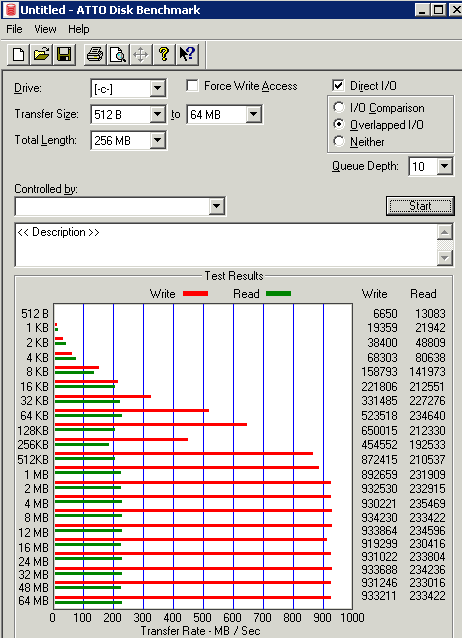The width and height of the screenshot is (462, 638).
Task: Expand Transfer Size maximum 64 MB dropdown
Action: pos(253,114)
